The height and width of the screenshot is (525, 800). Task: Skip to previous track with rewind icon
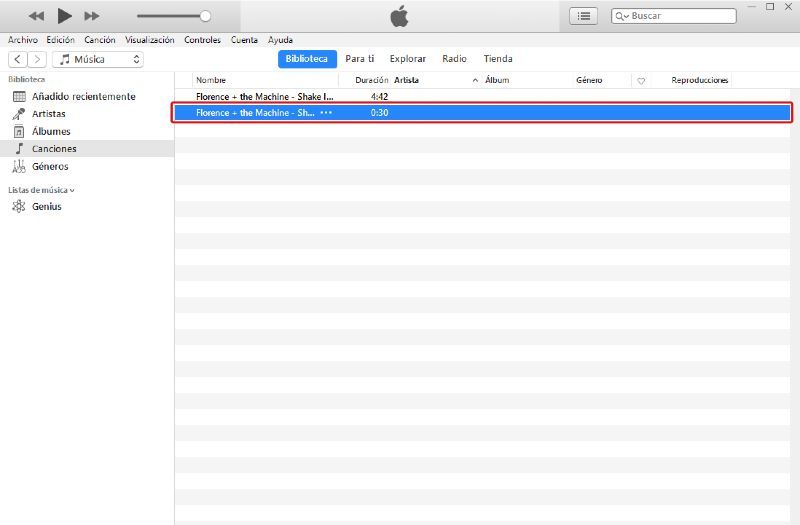click(x=36, y=16)
